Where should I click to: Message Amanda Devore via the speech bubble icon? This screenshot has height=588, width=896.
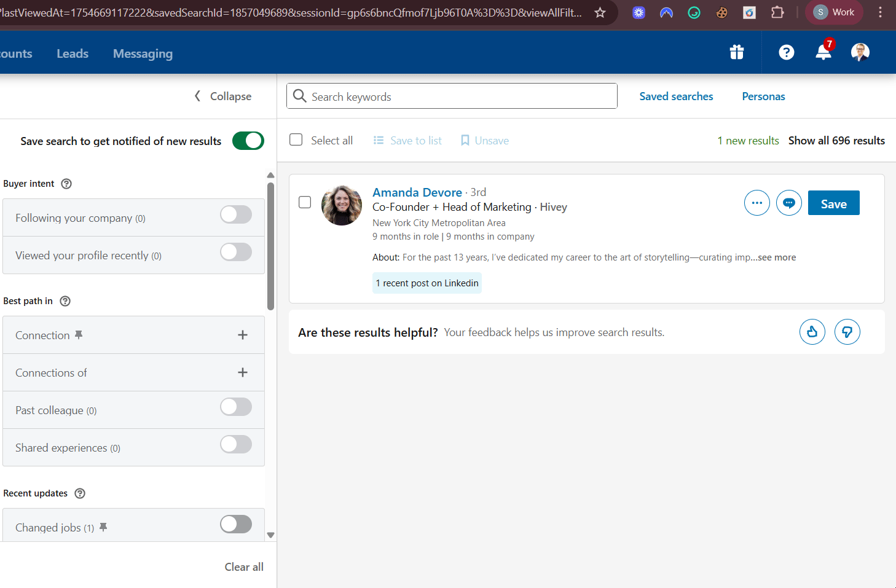point(789,203)
